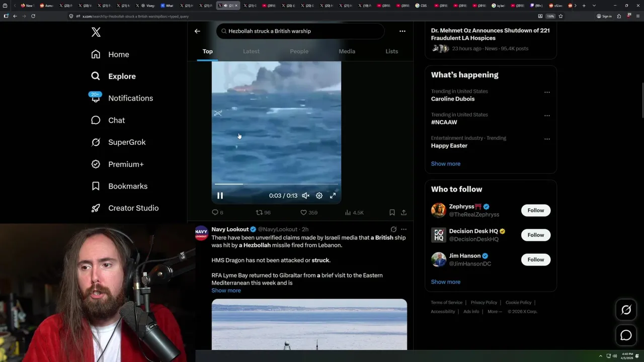
Task: Open SuperGrok in the sidebar
Action: (x=118, y=142)
